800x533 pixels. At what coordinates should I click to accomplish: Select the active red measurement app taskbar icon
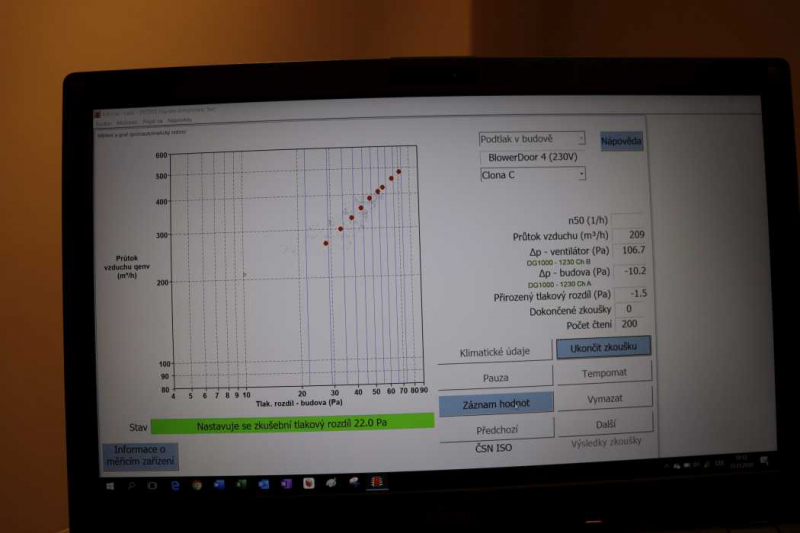coord(377,483)
